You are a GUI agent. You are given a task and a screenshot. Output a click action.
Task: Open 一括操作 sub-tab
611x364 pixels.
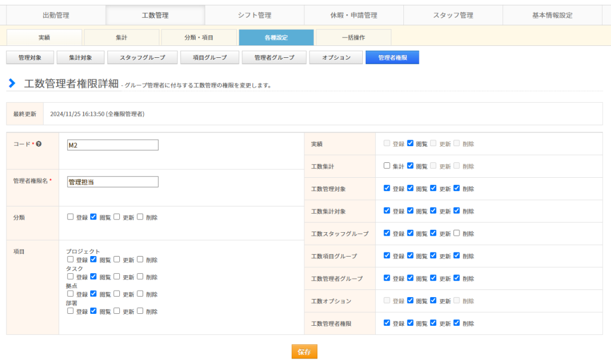click(353, 38)
